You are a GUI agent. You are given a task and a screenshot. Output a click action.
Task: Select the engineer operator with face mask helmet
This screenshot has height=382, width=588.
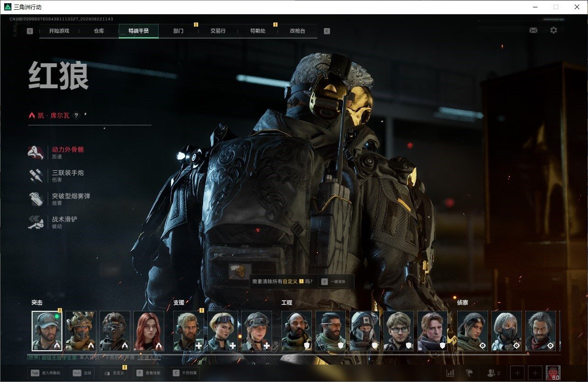tap(364, 331)
